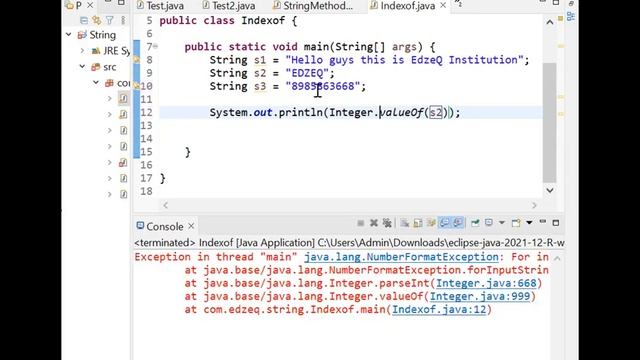Select the Console tab
Image resolution: width=640 pixels, height=360 pixels.
pyautogui.click(x=164, y=226)
